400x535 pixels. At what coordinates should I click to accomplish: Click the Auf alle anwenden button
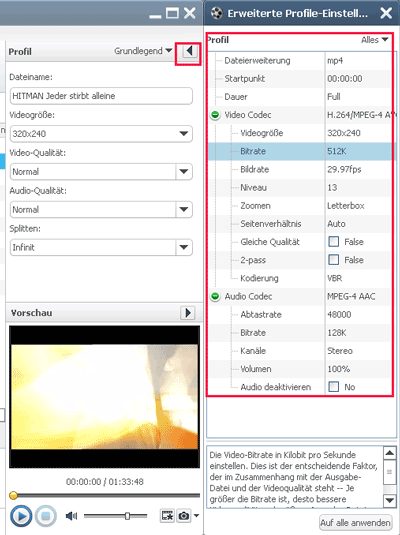click(355, 523)
